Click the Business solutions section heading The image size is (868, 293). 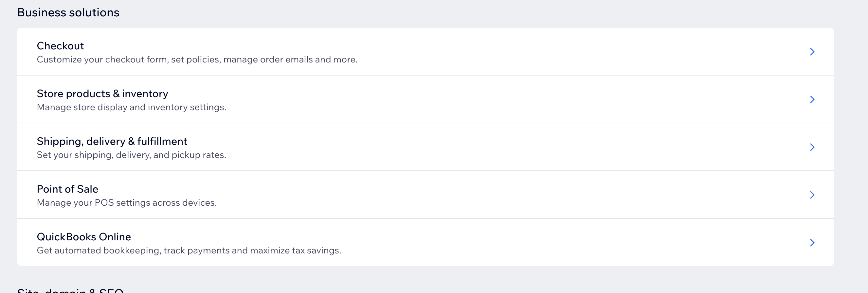[68, 12]
